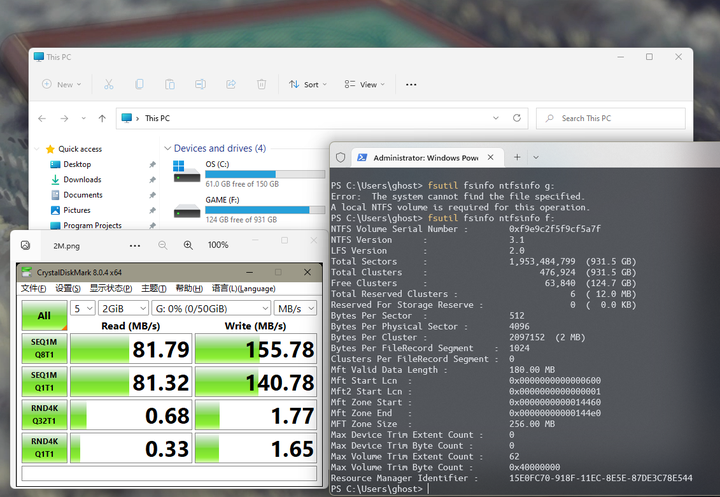Click the GAME (F:) capacity usage bar
This screenshot has width=720, height=497.
point(265,210)
